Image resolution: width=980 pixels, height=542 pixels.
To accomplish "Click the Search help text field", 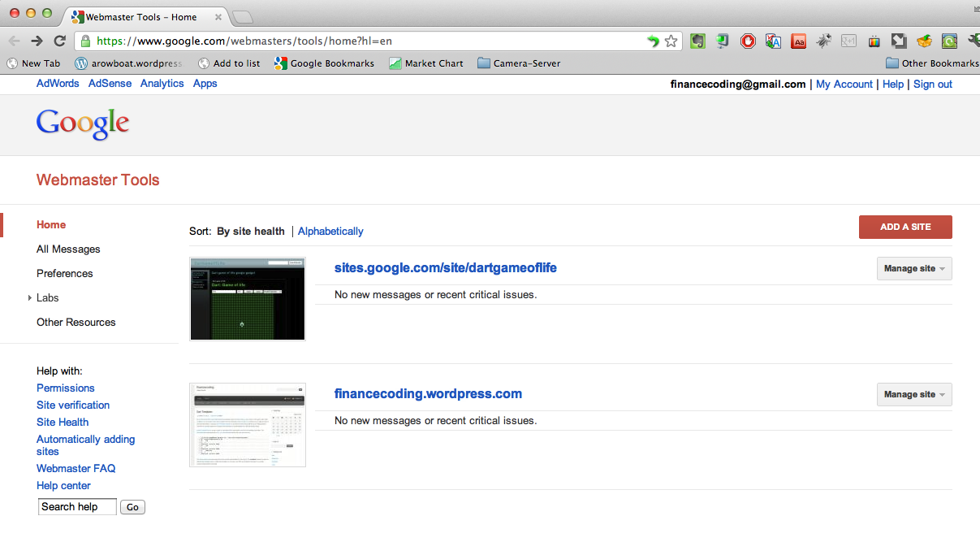I will coord(78,507).
